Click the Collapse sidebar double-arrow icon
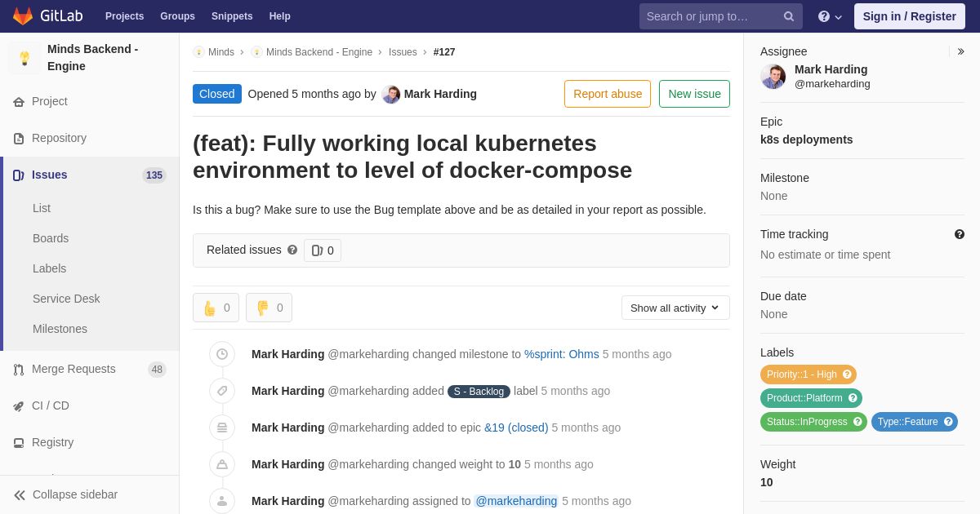 point(20,495)
